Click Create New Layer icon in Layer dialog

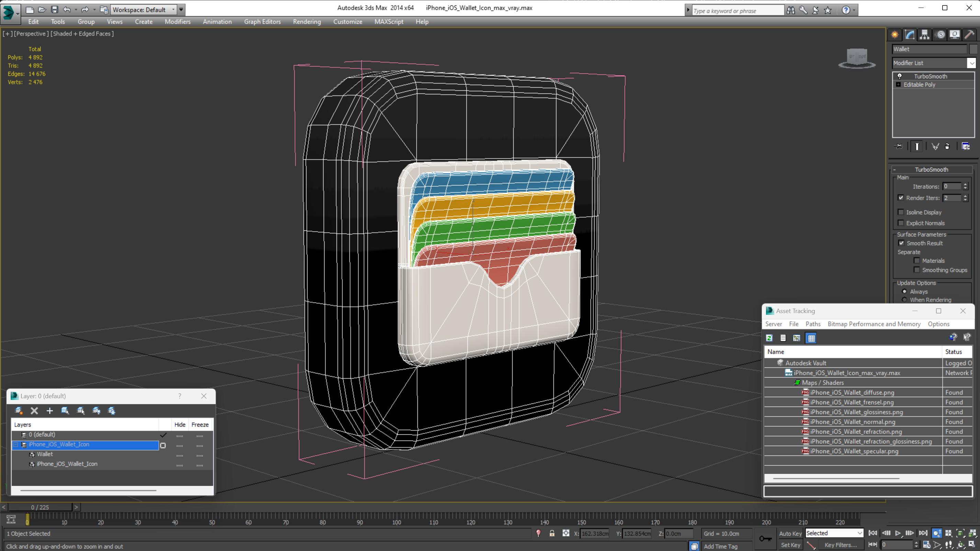pyautogui.click(x=18, y=411)
